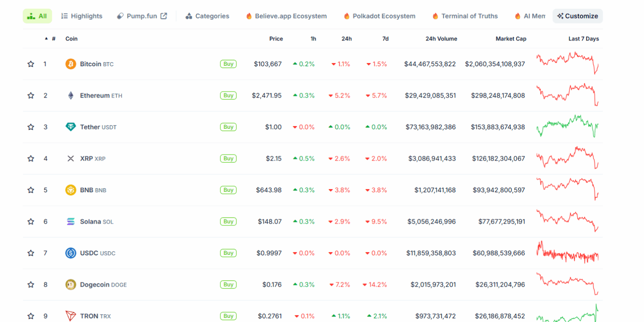644x322 pixels.
Task: Open Dogecoin's 7-day sparkline chart
Action: [568, 284]
